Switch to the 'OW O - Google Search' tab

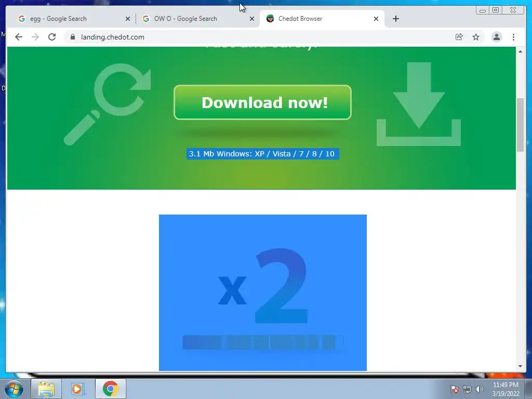197,19
